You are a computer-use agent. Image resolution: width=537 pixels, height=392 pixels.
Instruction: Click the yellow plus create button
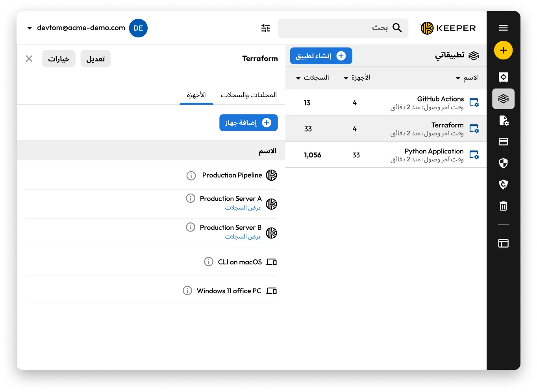pos(503,50)
